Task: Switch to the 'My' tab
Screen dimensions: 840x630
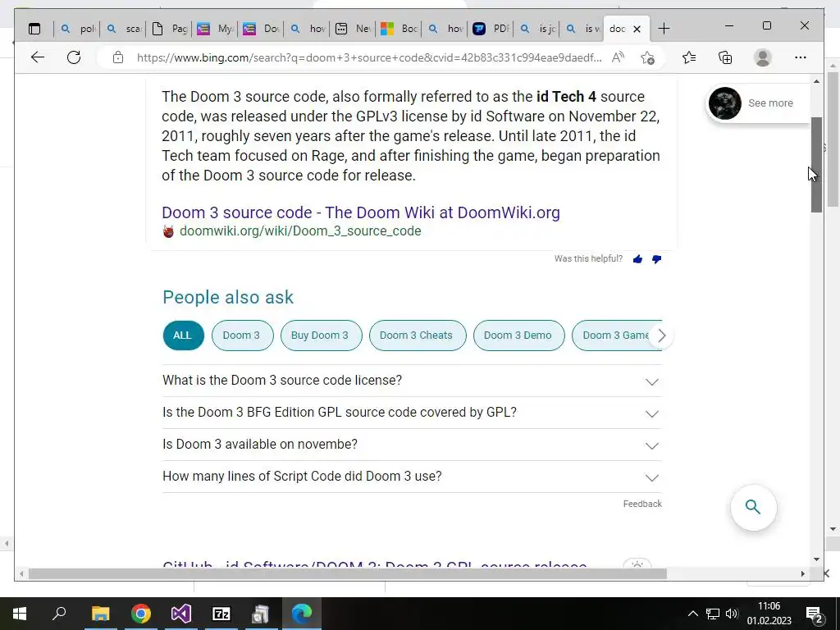Action: pos(216,29)
